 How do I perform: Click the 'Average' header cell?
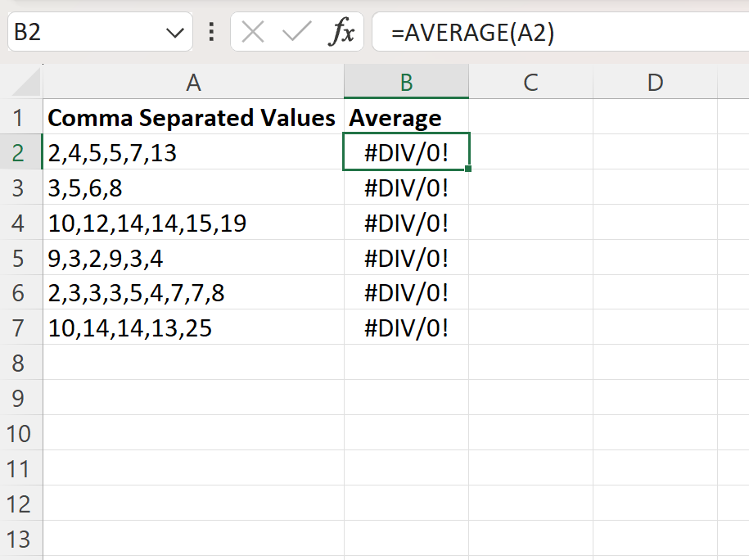(407, 117)
